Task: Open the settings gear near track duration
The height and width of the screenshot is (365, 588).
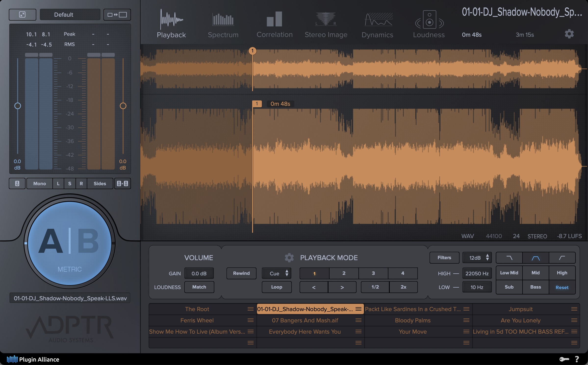Action: 569,34
